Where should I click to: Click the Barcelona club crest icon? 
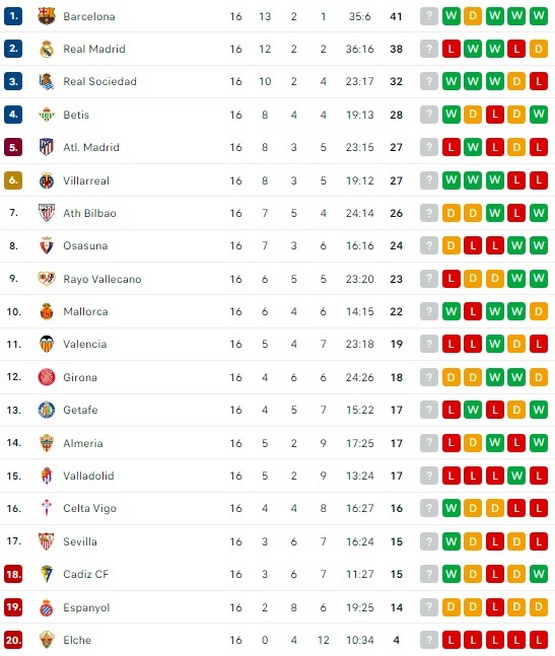pos(46,16)
